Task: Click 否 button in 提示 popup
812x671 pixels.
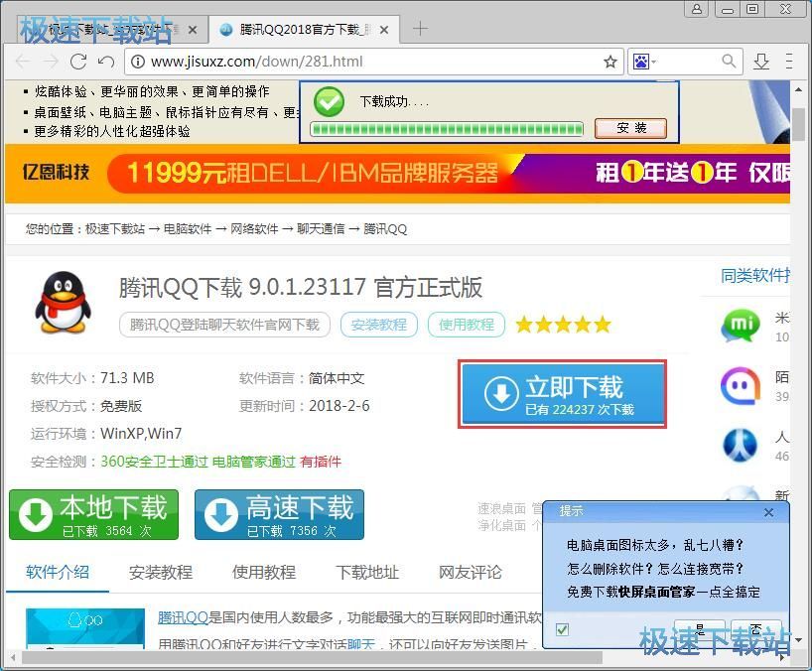Action: pyautogui.click(x=756, y=630)
